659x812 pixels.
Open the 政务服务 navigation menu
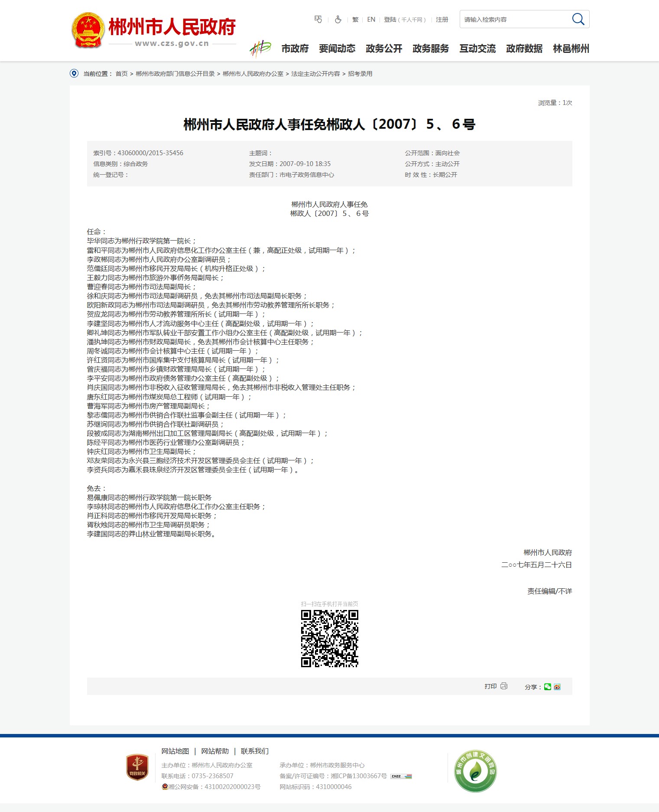tap(431, 49)
